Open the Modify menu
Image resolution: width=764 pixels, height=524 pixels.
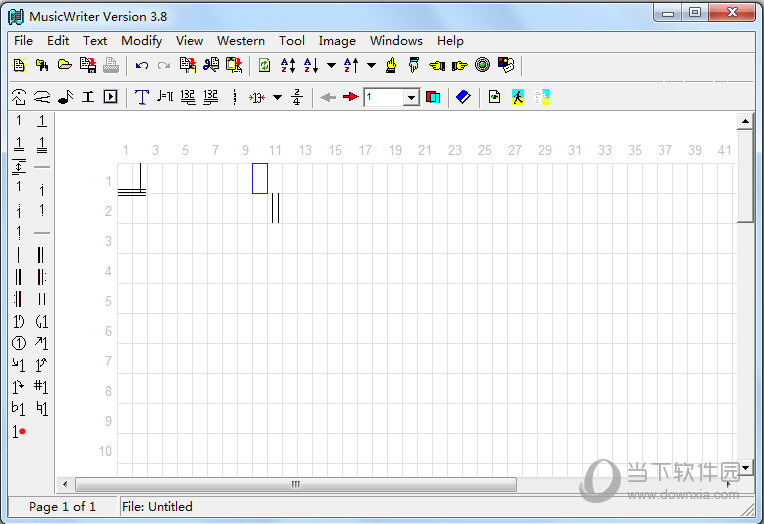(x=141, y=41)
